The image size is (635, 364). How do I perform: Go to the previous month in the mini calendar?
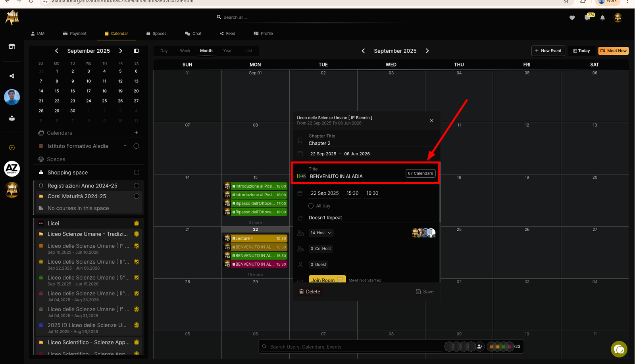tap(57, 51)
